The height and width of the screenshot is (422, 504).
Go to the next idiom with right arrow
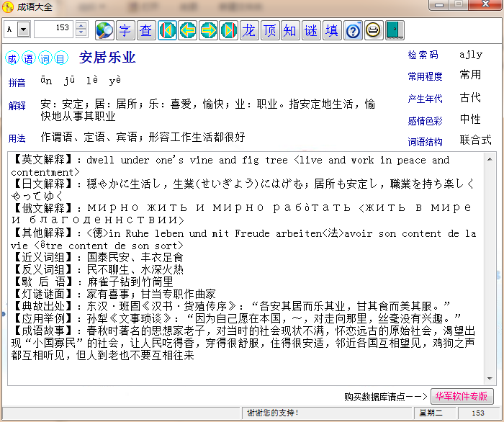(x=208, y=30)
